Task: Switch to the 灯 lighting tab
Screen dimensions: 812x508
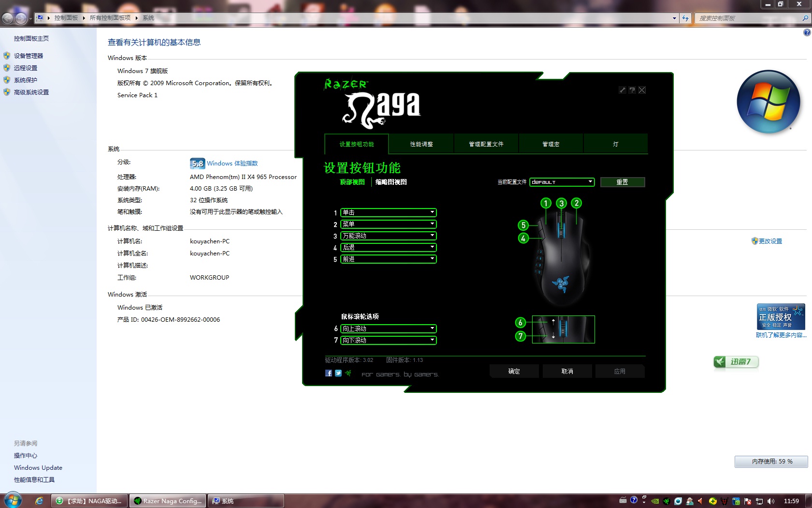Action: [x=616, y=144]
